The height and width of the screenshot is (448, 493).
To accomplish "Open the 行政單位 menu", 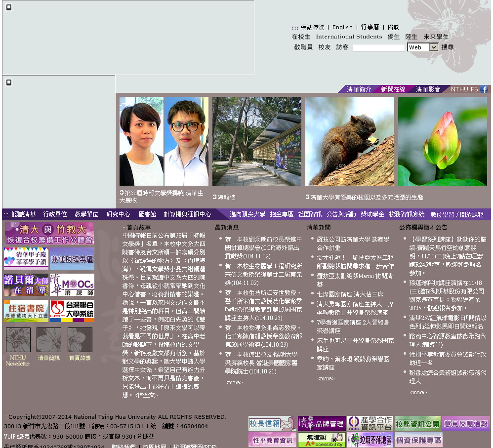I will pos(55,214).
